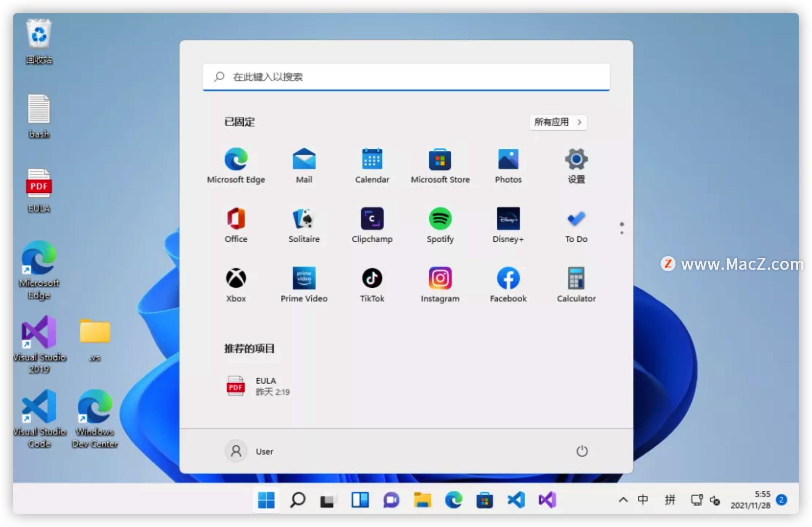Viewport: 812px width, 527px height.
Task: Expand hidden system tray icons
Action: click(623, 500)
